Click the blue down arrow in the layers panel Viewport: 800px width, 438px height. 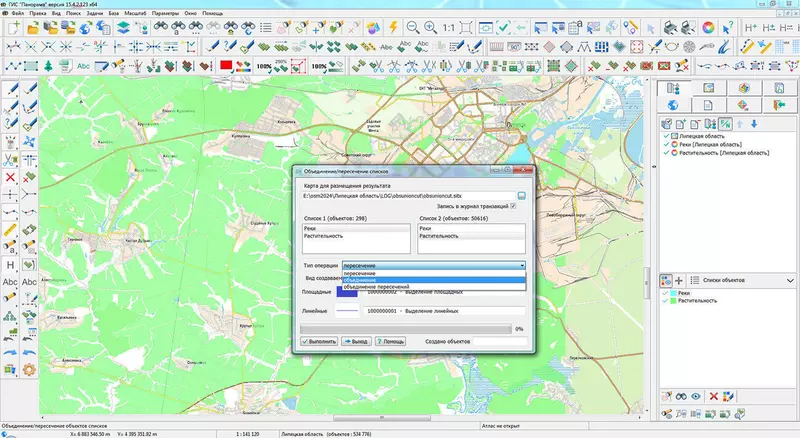752,123
